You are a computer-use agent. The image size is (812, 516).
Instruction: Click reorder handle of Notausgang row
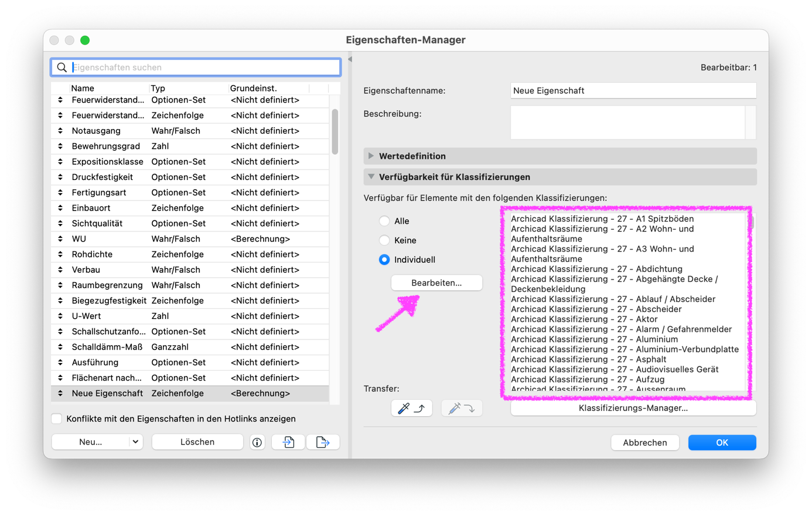[x=60, y=131]
